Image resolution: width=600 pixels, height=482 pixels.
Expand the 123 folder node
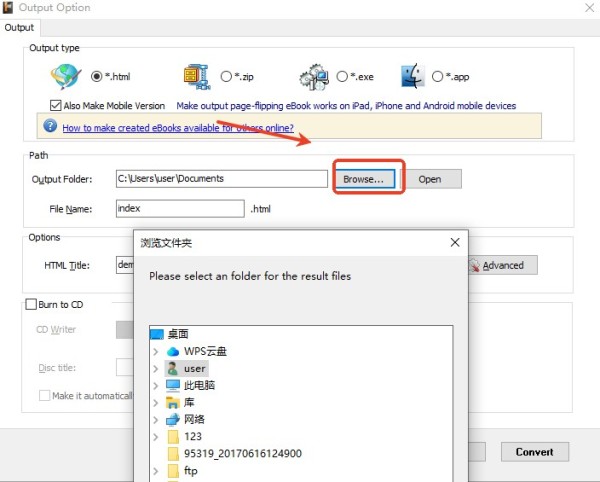[156, 436]
